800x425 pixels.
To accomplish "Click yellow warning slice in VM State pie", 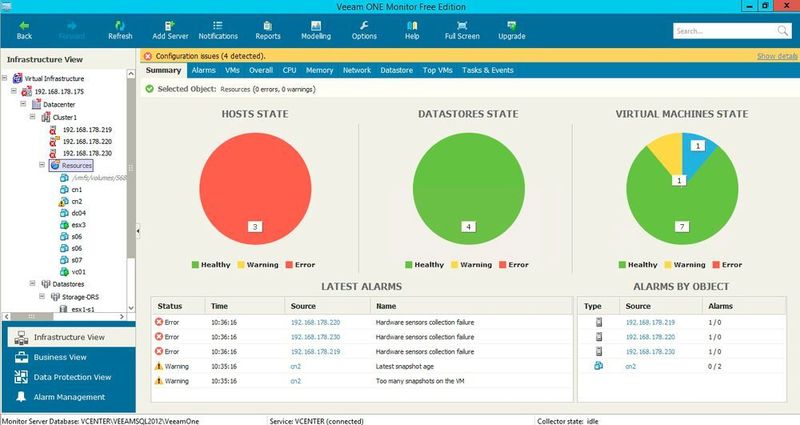I will (x=668, y=153).
